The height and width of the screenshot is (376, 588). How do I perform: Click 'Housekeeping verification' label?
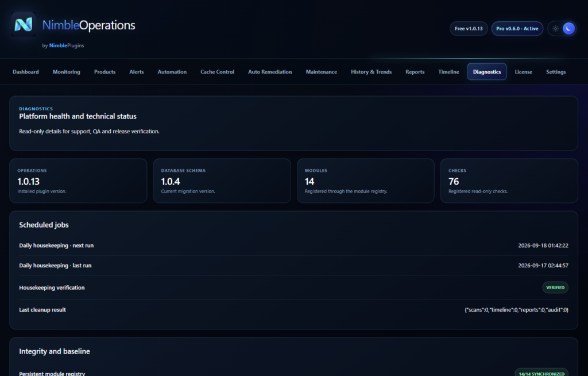pos(52,287)
